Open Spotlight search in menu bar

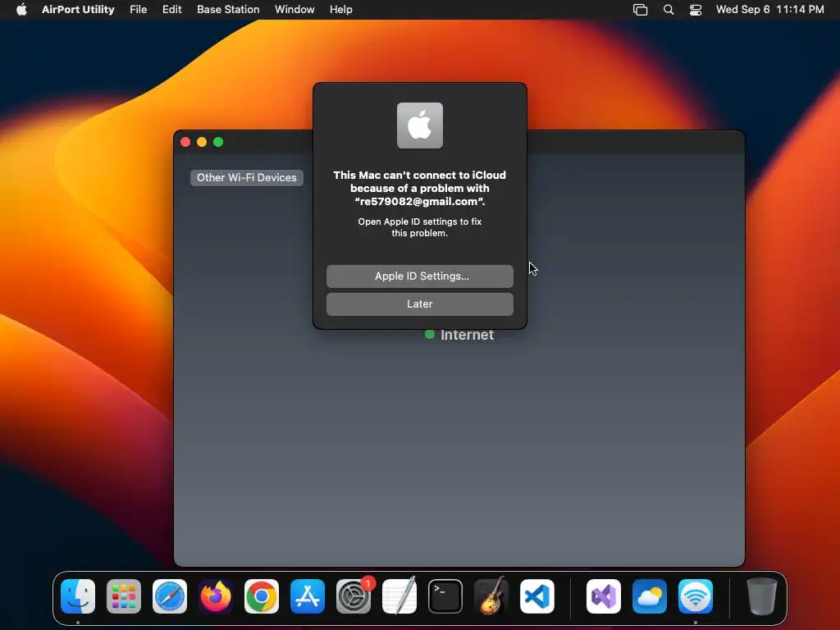tap(668, 9)
